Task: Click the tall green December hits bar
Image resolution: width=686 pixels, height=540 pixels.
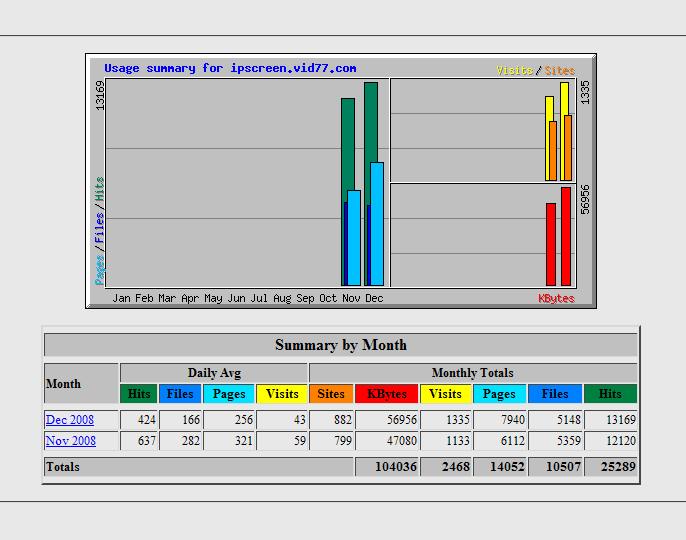Action: (x=371, y=122)
